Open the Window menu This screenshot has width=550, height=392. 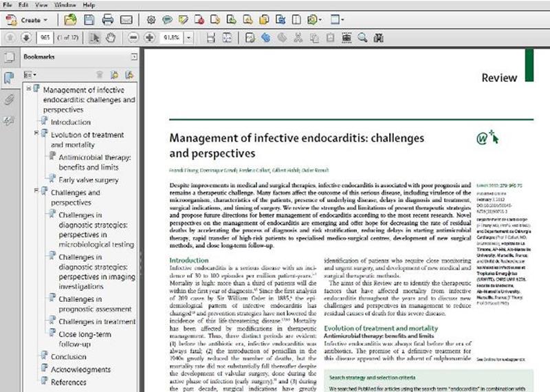[66, 5]
